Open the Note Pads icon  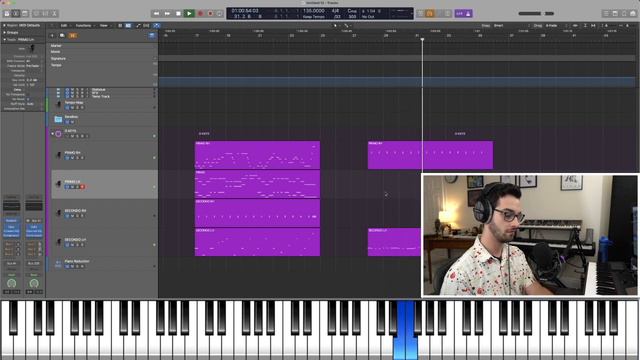click(615, 13)
